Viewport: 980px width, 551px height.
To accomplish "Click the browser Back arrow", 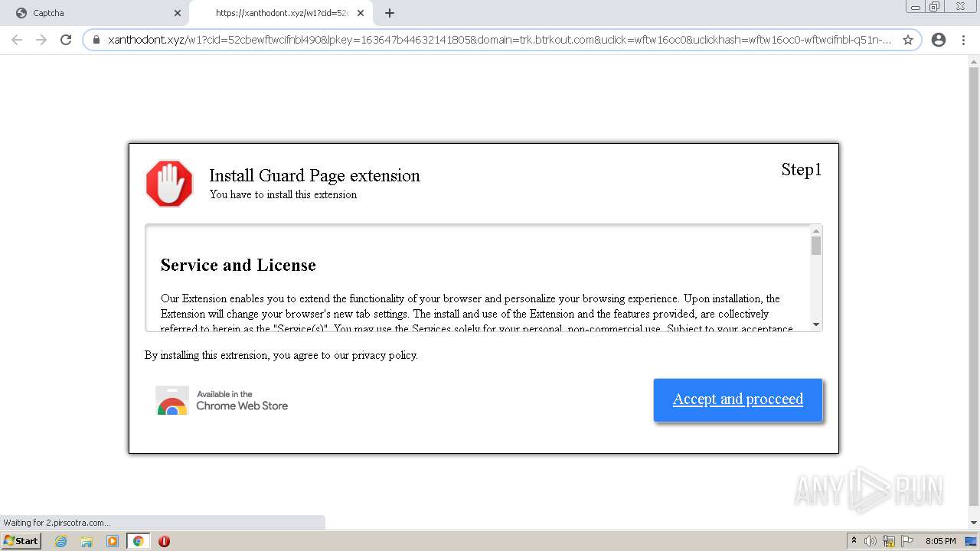I will (17, 40).
